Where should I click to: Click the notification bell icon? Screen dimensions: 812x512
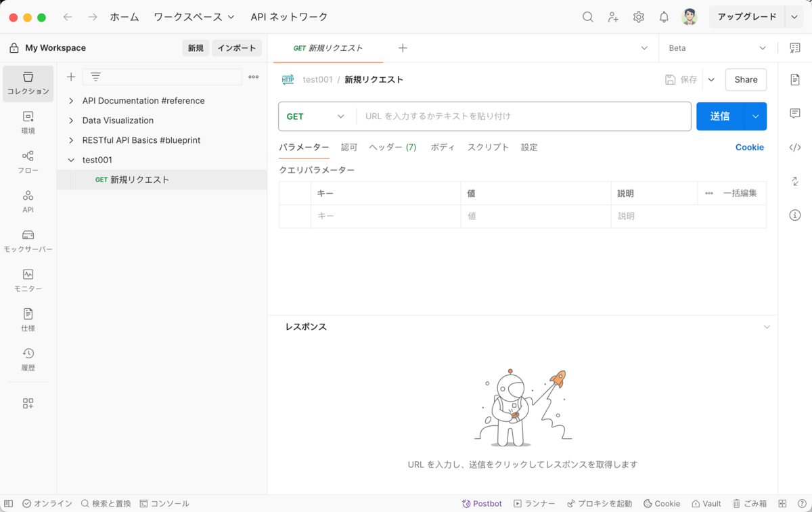664,17
